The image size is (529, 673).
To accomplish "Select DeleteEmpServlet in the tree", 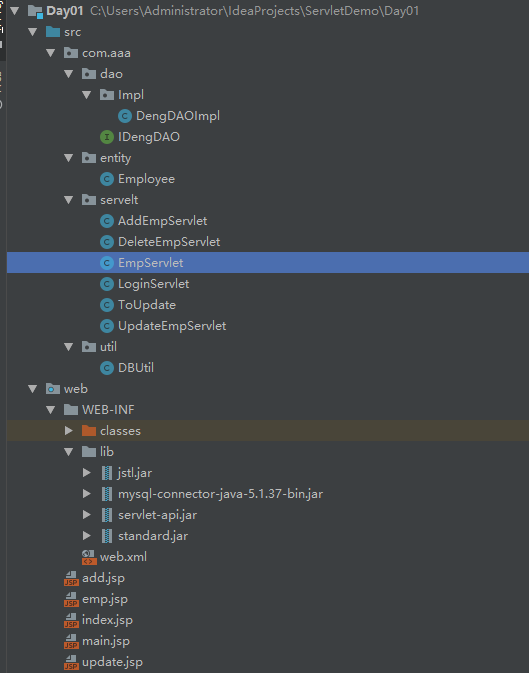I will click(x=169, y=242).
